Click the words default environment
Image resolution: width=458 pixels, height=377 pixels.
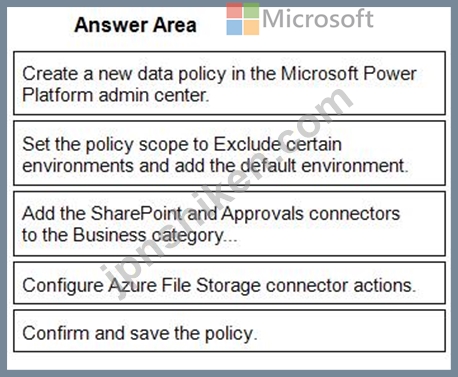click(x=324, y=165)
